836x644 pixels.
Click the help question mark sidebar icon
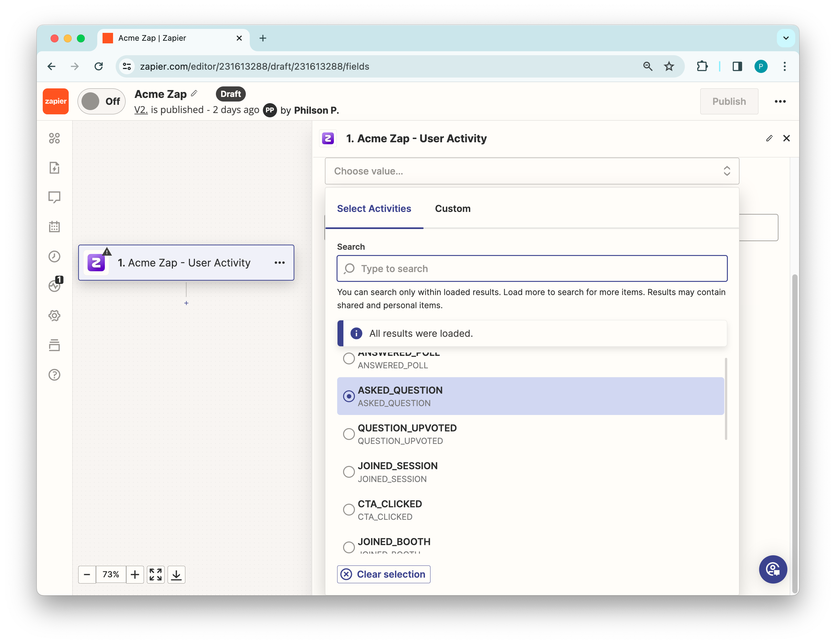pos(54,375)
